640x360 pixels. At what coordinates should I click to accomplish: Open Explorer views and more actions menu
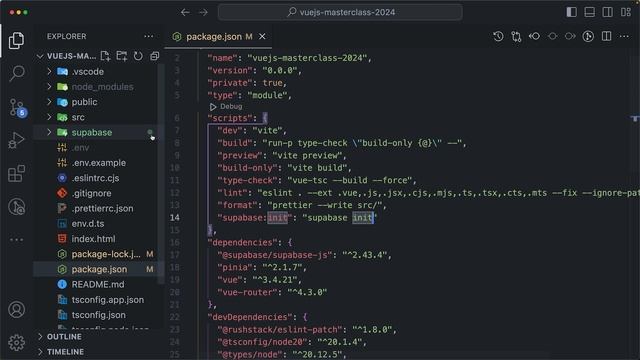(149, 36)
